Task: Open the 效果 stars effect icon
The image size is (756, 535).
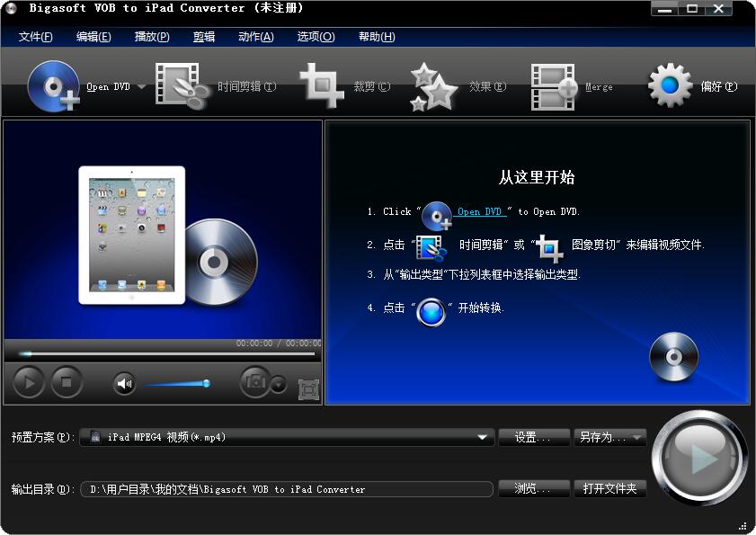Action: 433,87
